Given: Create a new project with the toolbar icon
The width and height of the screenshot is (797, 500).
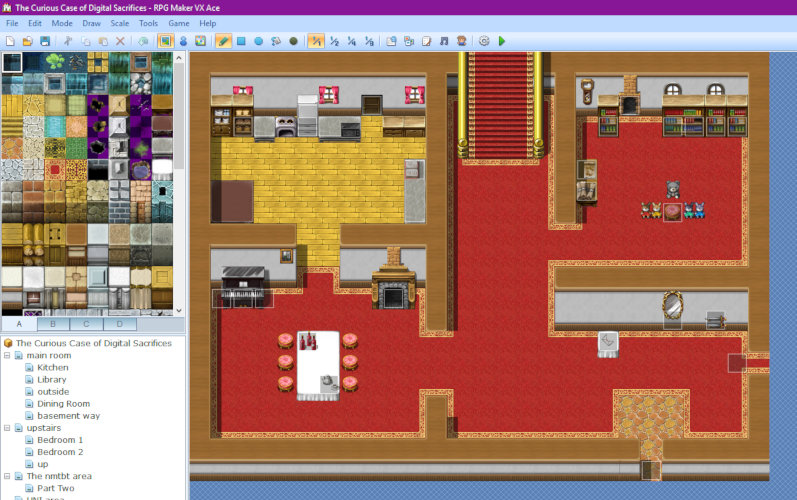Looking at the screenshot, I should click(10, 41).
